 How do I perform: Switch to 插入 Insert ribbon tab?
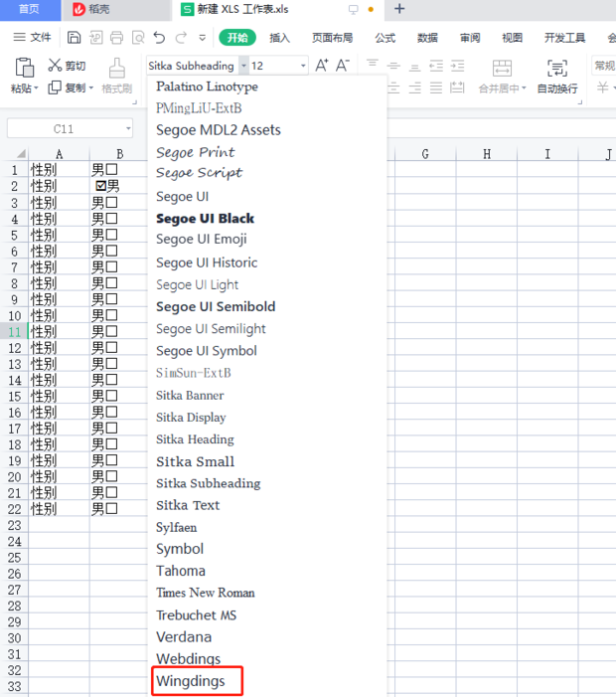(x=280, y=38)
